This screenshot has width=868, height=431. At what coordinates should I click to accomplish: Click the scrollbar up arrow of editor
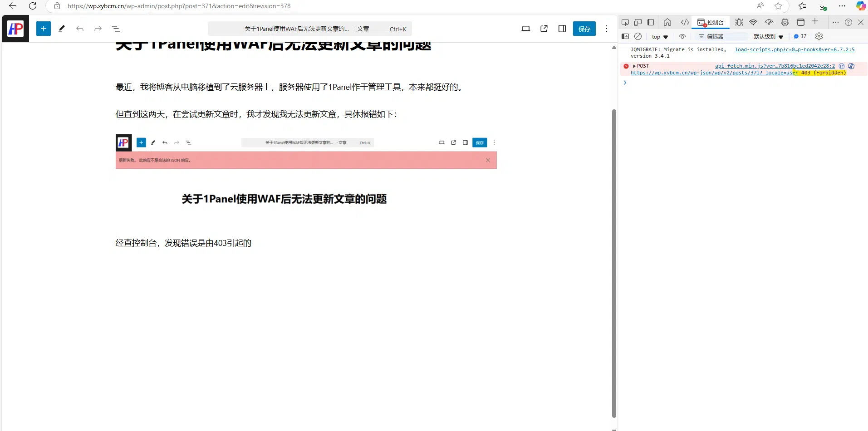click(x=614, y=47)
